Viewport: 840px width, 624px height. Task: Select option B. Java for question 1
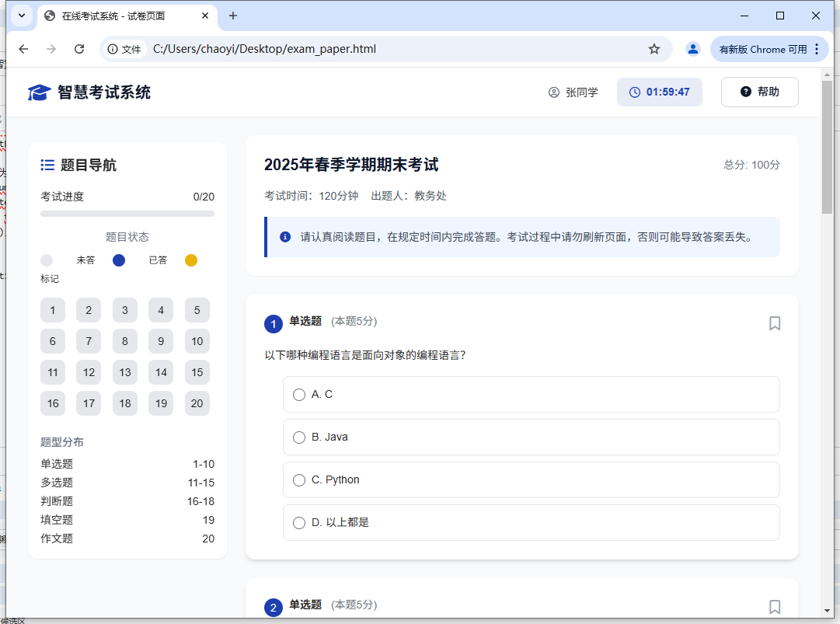coord(531,437)
